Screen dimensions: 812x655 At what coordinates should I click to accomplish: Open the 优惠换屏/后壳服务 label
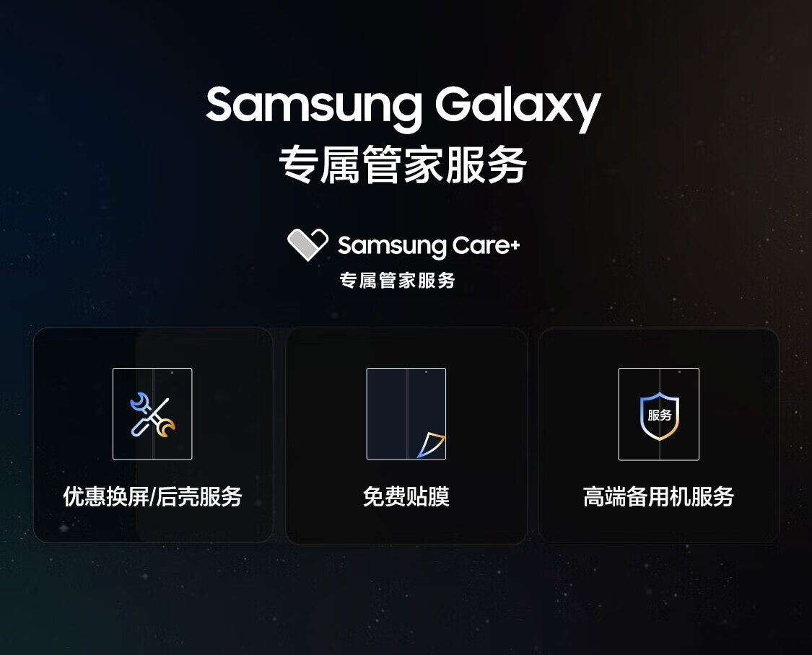pyautogui.click(x=152, y=496)
